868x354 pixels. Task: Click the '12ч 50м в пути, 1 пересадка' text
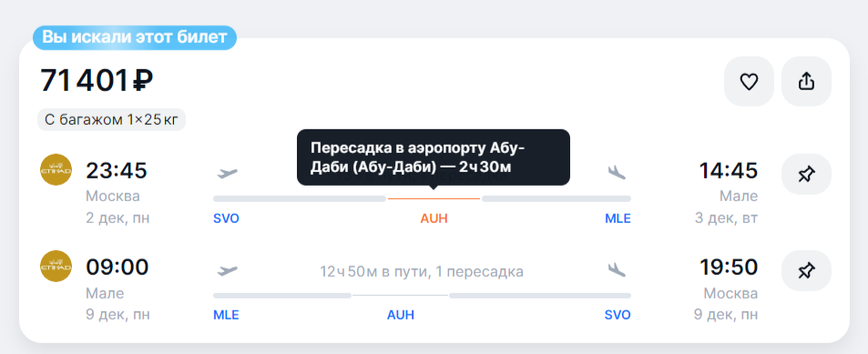click(x=422, y=271)
